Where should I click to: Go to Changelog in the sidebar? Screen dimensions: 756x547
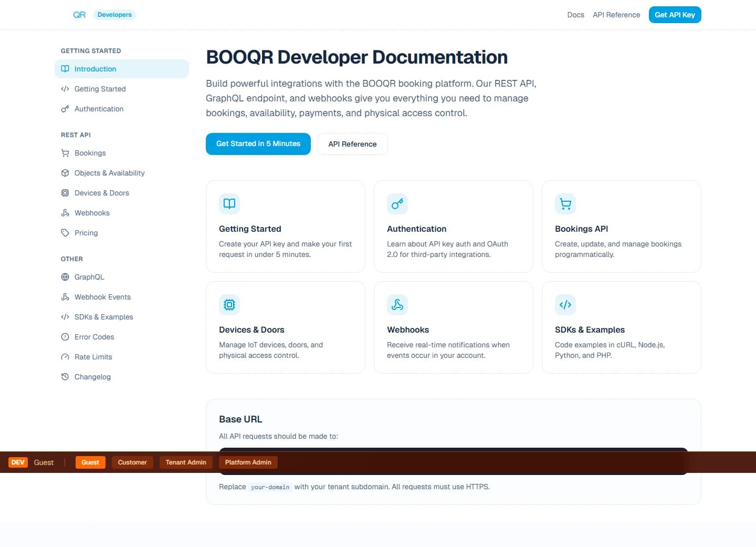[x=92, y=377]
